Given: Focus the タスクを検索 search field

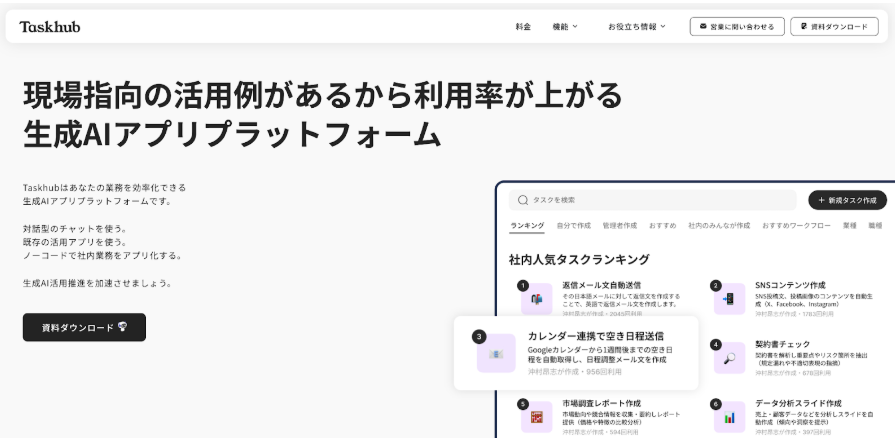Looking at the screenshot, I should (652, 200).
